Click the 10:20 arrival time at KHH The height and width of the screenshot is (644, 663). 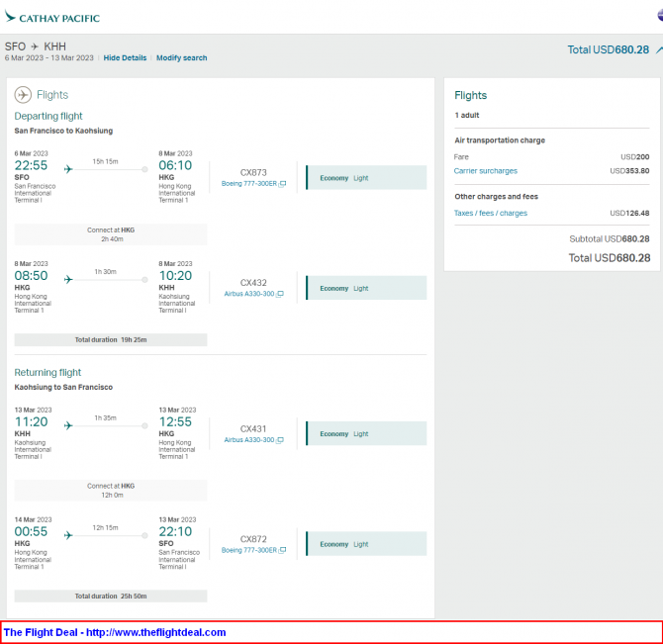coord(175,276)
